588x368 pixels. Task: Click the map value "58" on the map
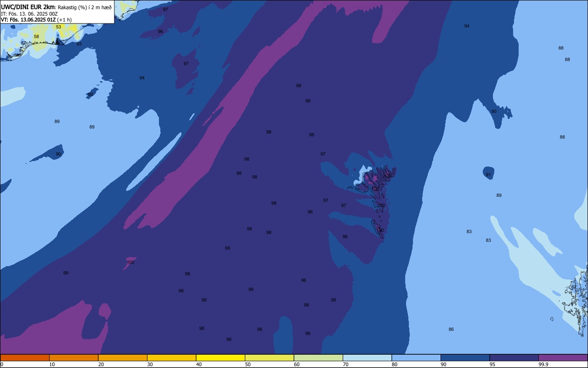(36, 37)
